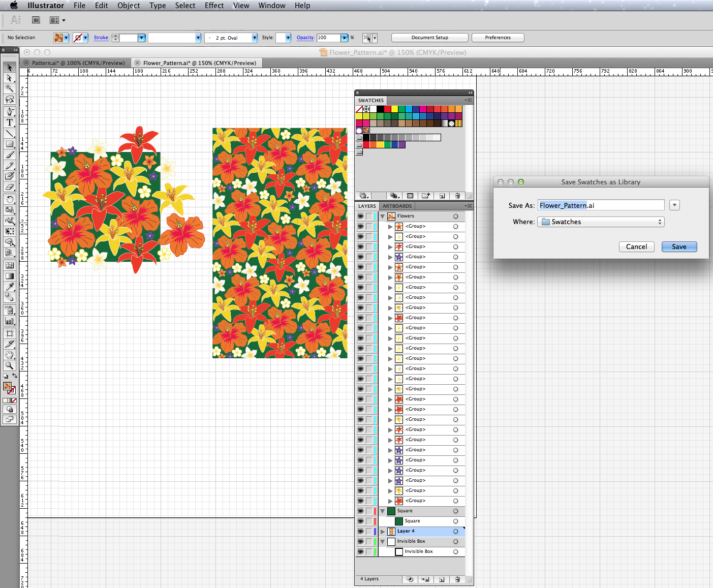Select the Type tool
The image size is (713, 588).
9,122
